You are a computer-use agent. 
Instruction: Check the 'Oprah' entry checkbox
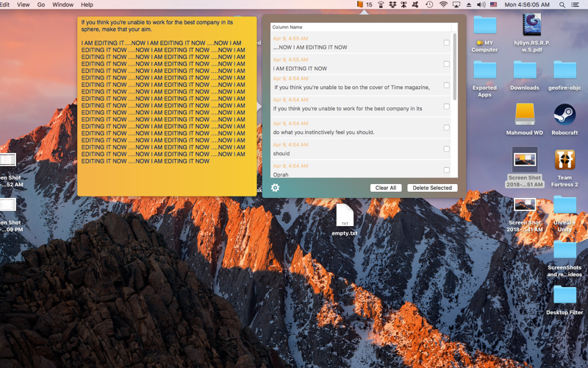[446, 170]
